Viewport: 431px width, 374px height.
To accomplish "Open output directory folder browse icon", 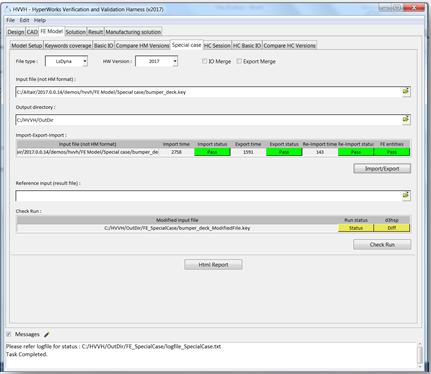I will [x=406, y=119].
